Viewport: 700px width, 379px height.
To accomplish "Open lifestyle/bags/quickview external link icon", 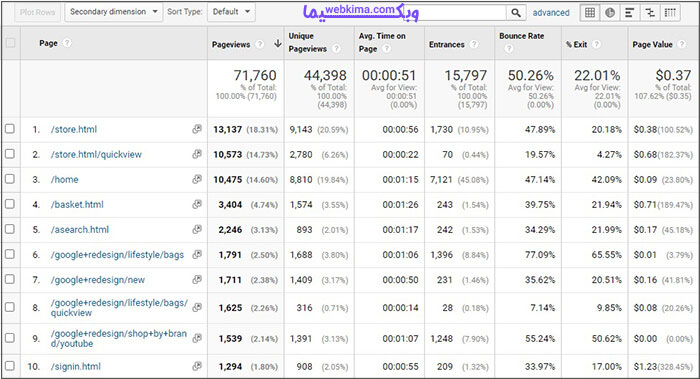I will [197, 307].
